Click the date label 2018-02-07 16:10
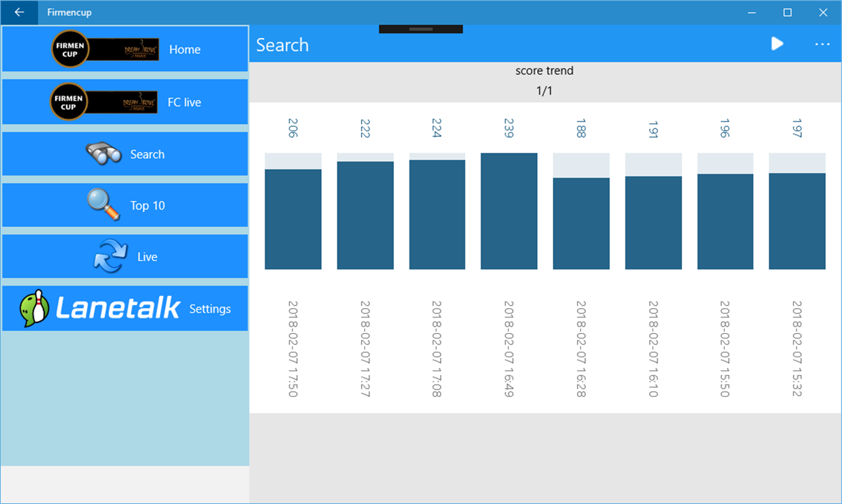 pos(653,348)
